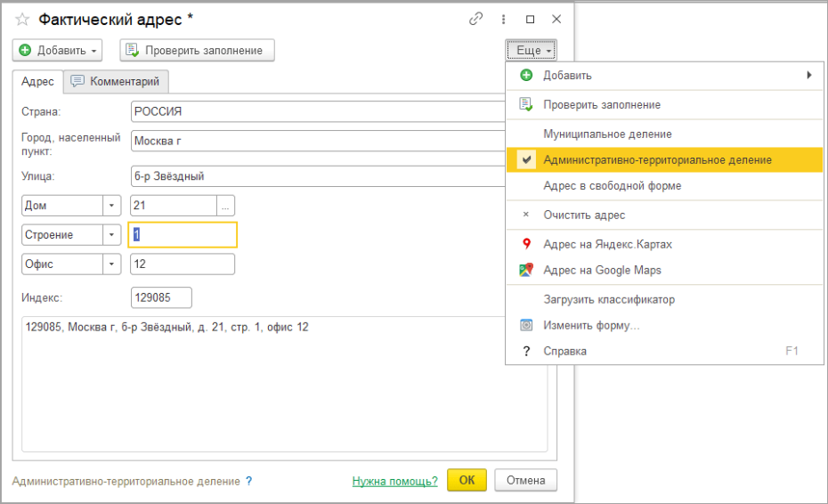Open the Еще dropdown menu
828x504 pixels.
pyautogui.click(x=531, y=50)
